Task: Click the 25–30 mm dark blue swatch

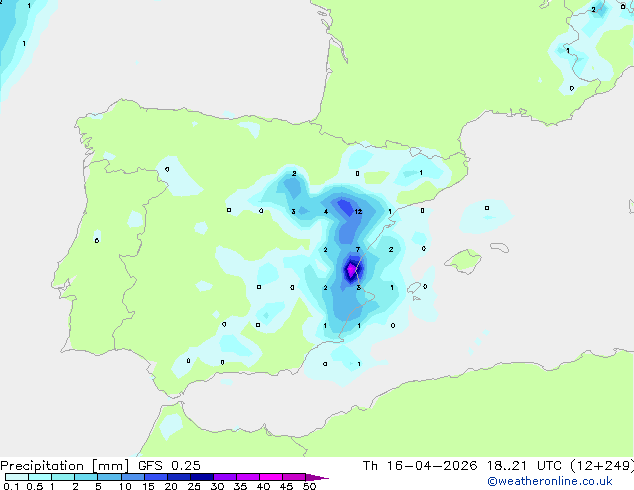Action: [x=202, y=477]
